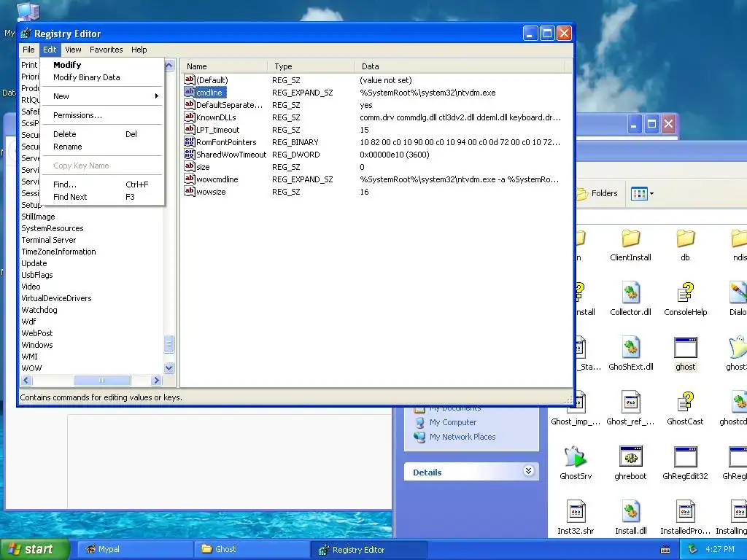Click the Registry Editor title bar icon

click(26, 34)
